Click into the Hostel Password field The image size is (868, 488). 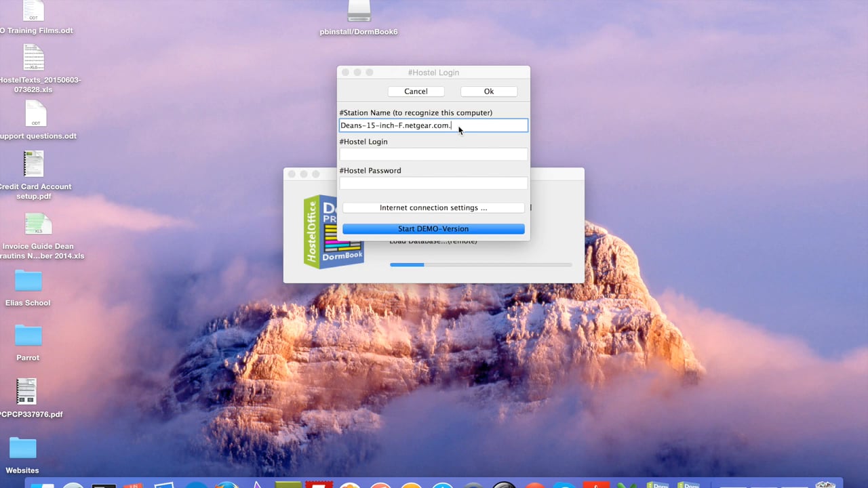(433, 183)
